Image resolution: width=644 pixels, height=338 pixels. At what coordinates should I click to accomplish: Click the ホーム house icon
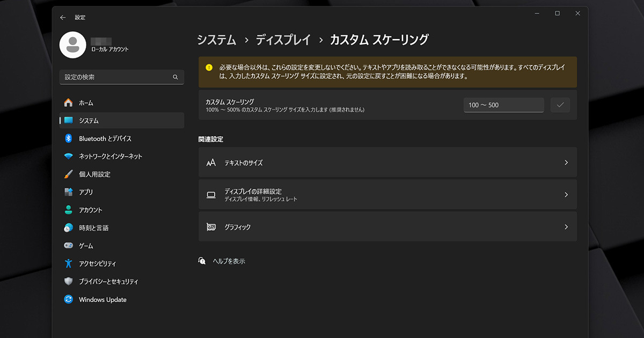click(68, 102)
